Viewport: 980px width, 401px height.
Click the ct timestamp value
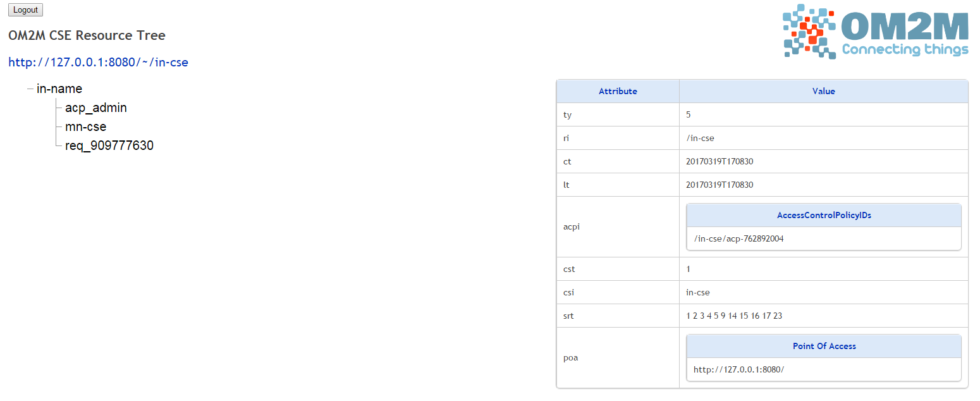click(720, 161)
